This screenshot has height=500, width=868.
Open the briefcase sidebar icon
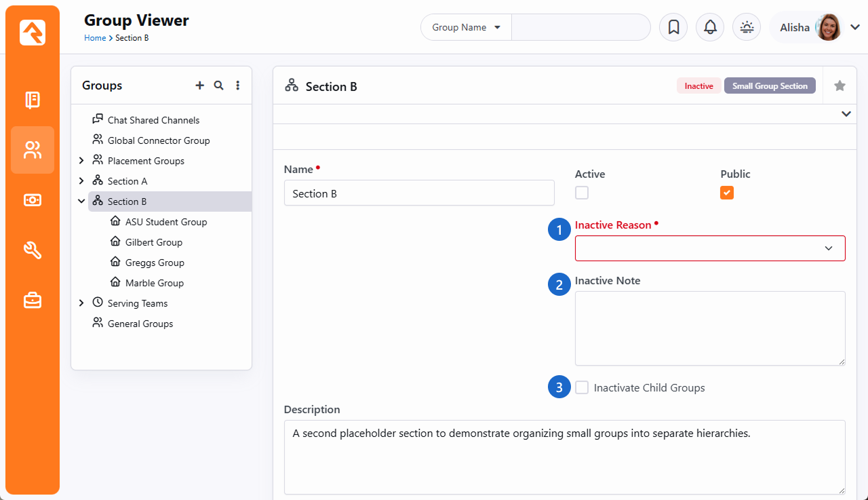point(33,300)
